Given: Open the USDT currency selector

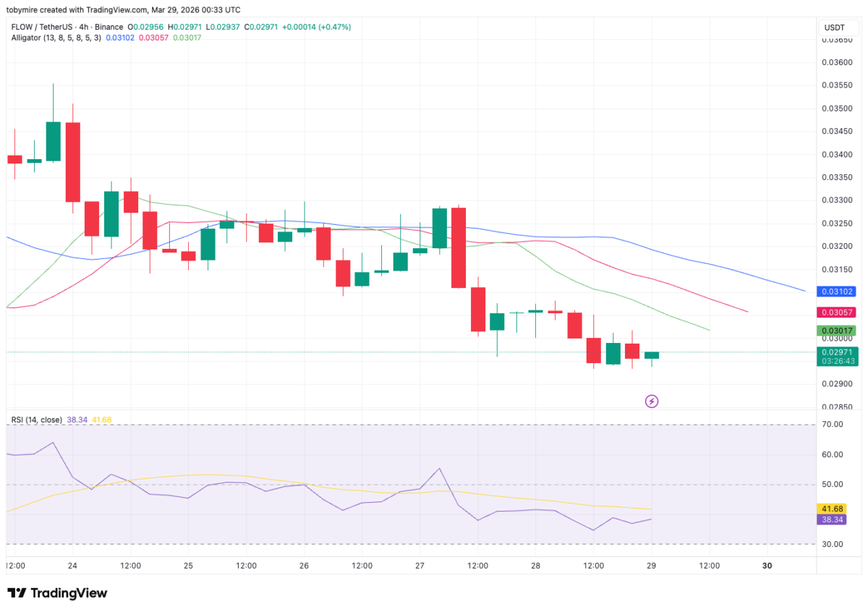Looking at the screenshot, I should tap(835, 27).
